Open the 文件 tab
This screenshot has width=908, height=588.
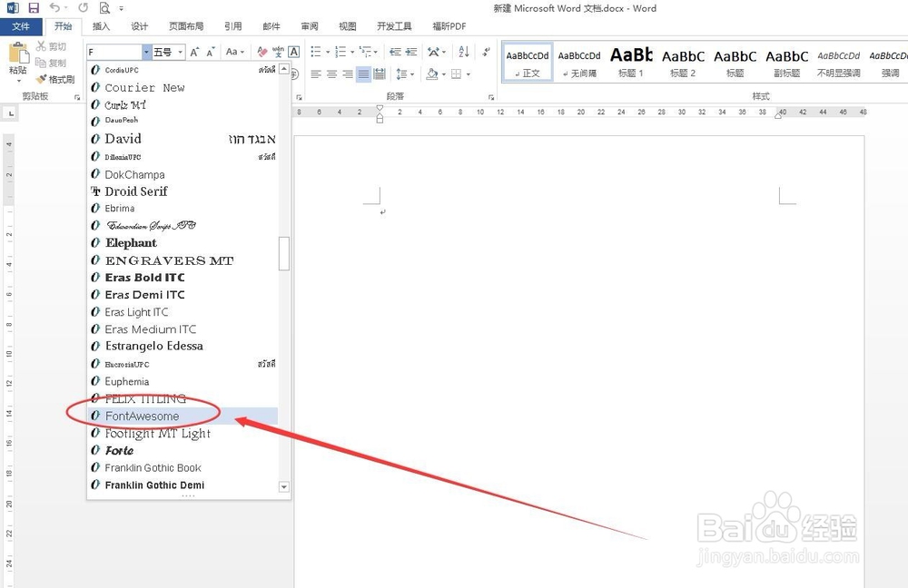coord(21,26)
